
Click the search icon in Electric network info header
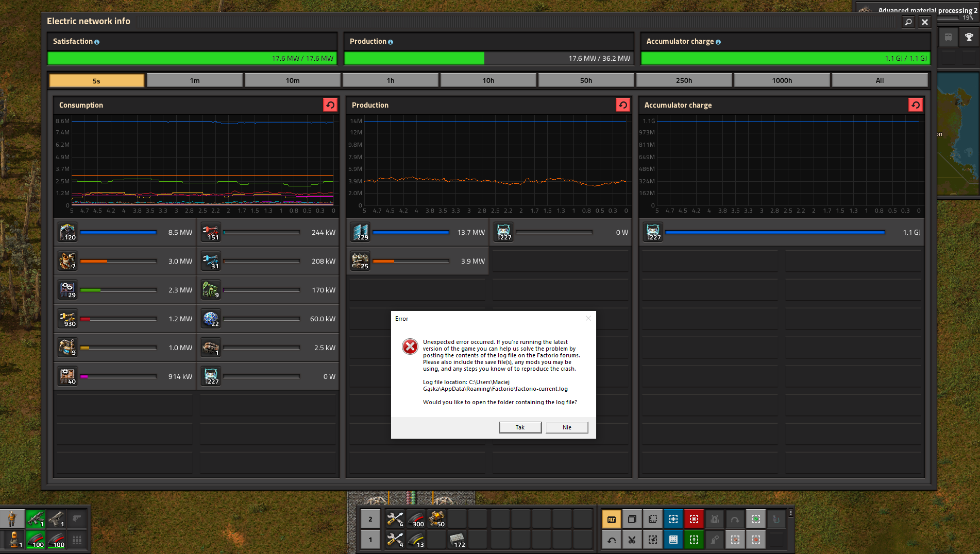908,22
